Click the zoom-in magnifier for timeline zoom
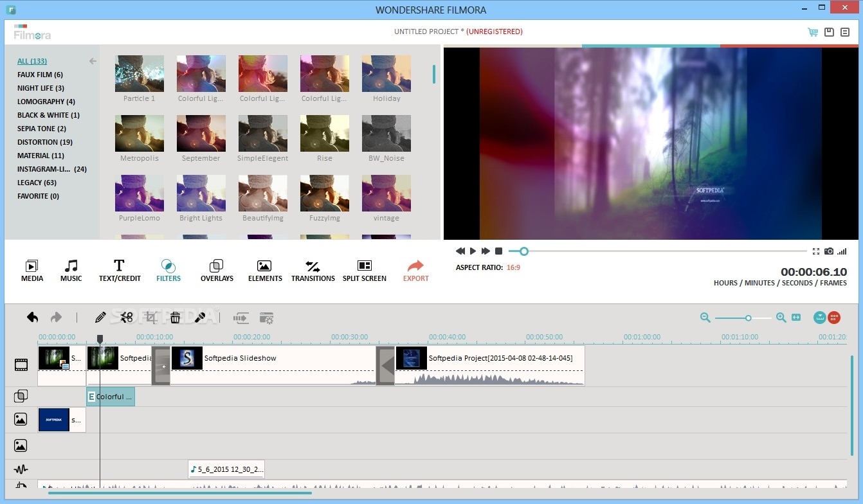Viewport: 863px width, 504px height. coord(780,318)
